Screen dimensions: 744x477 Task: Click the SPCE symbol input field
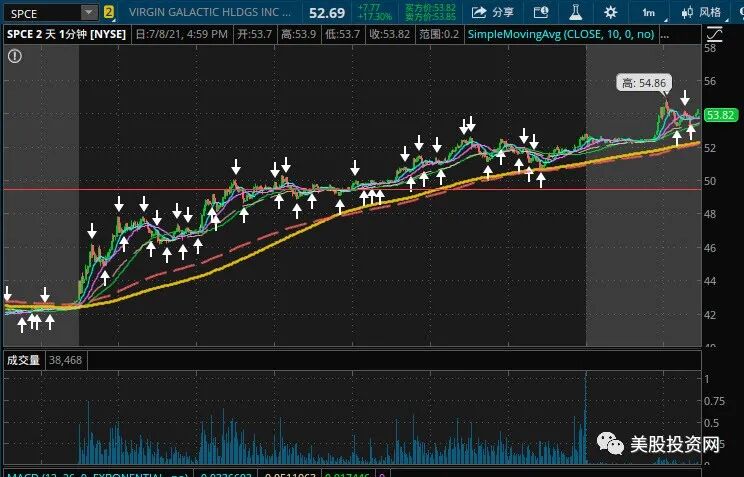point(42,13)
